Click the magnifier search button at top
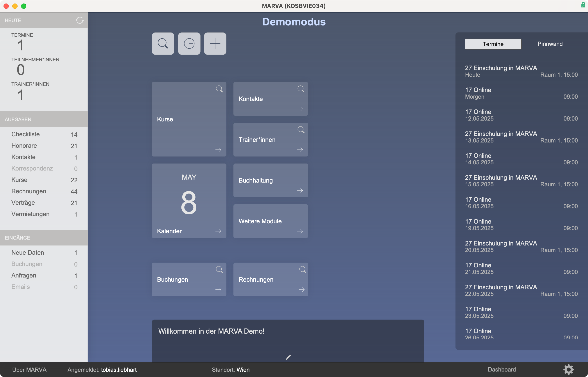 [x=163, y=44]
